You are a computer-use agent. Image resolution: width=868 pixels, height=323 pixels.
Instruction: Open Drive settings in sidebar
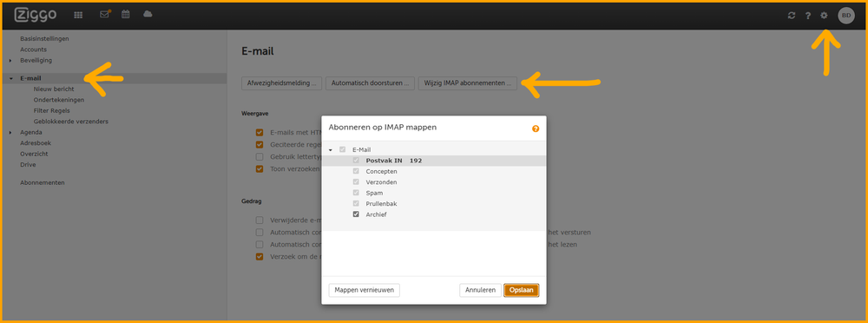click(x=28, y=165)
